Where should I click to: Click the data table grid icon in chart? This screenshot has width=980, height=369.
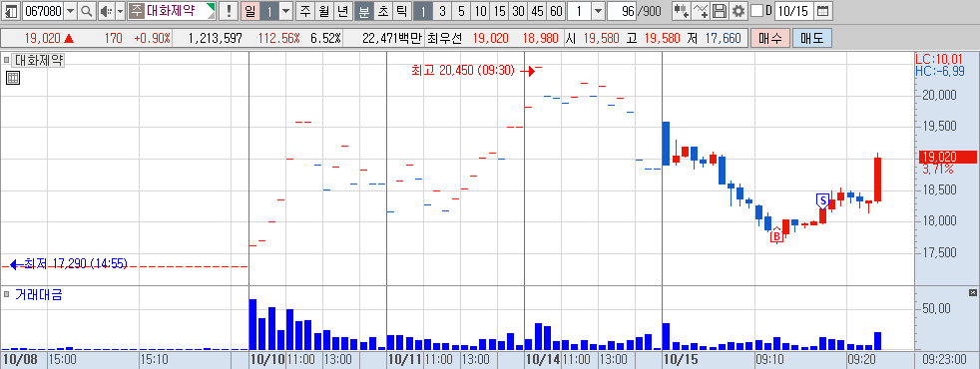coord(13,78)
